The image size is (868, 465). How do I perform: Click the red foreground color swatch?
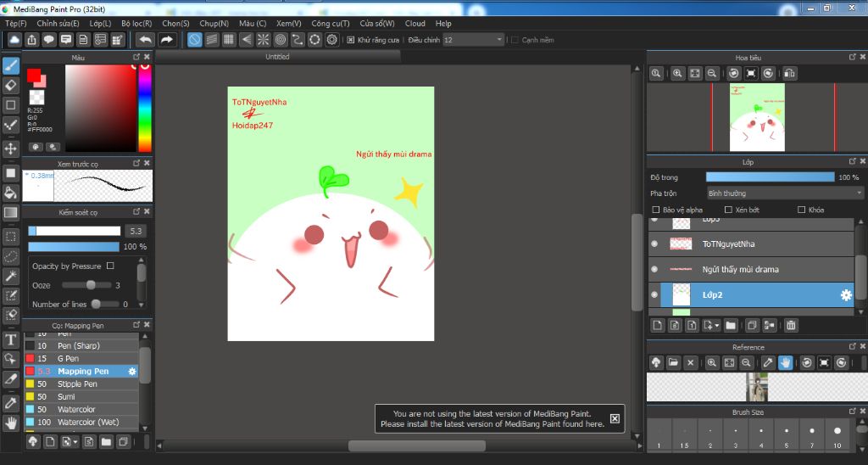pyautogui.click(x=34, y=75)
